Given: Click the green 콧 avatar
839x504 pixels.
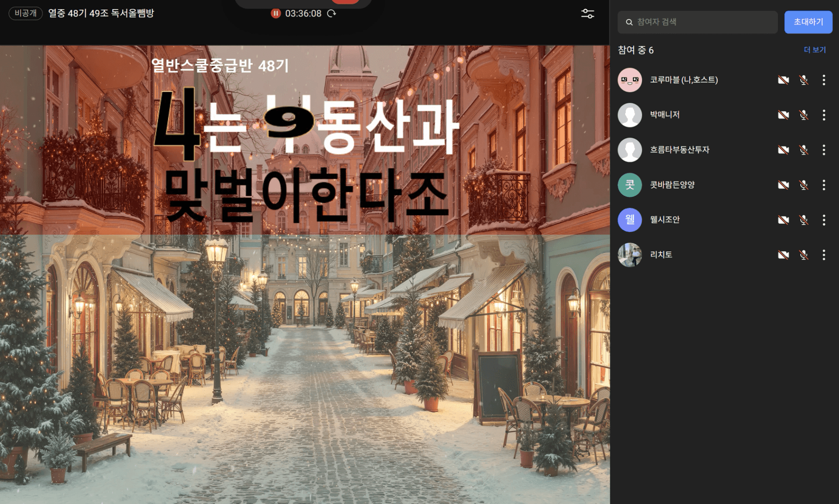Looking at the screenshot, I should point(630,185).
